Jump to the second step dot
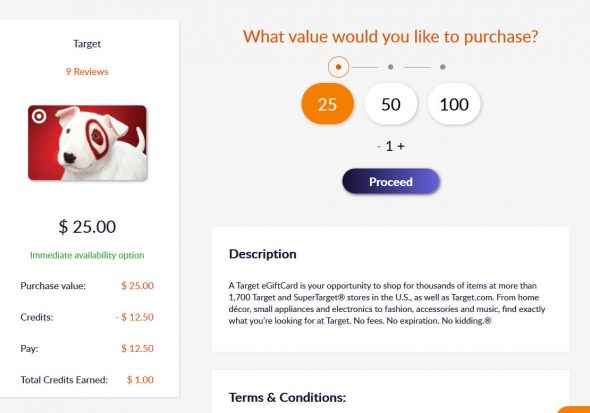Viewport: 590px width, 413px height. coord(391,67)
